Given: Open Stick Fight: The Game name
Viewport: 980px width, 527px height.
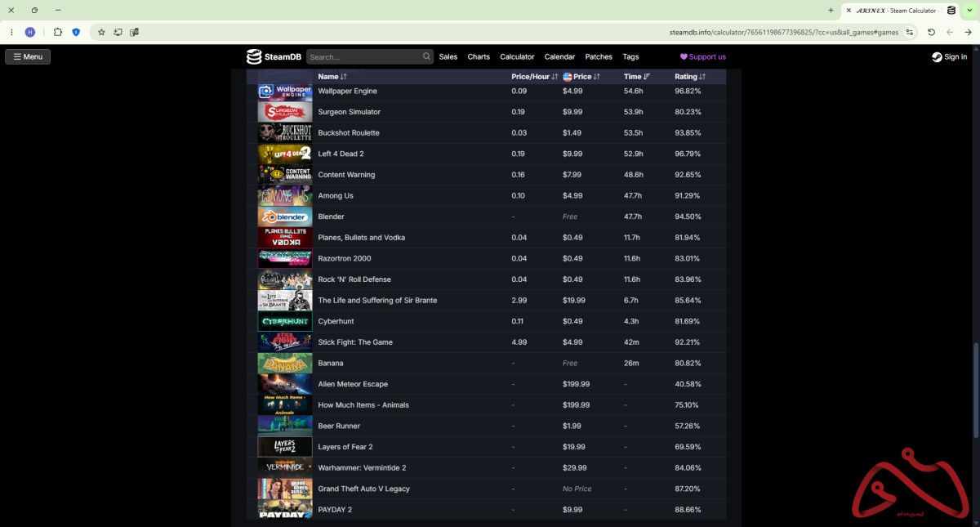Looking at the screenshot, I should [x=355, y=342].
